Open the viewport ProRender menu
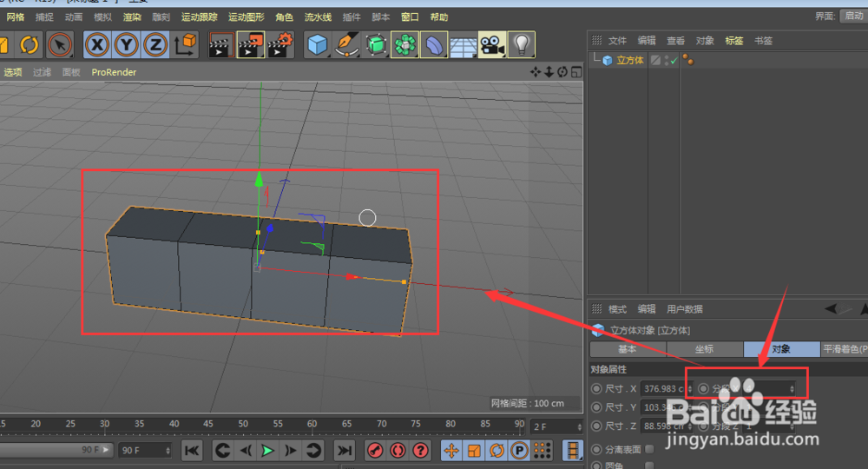Screen dimensions: 868x469 point(114,72)
